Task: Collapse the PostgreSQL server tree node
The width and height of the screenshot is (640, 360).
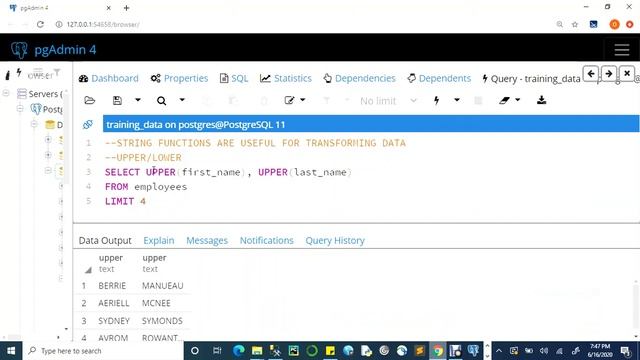Action: pos(20,109)
